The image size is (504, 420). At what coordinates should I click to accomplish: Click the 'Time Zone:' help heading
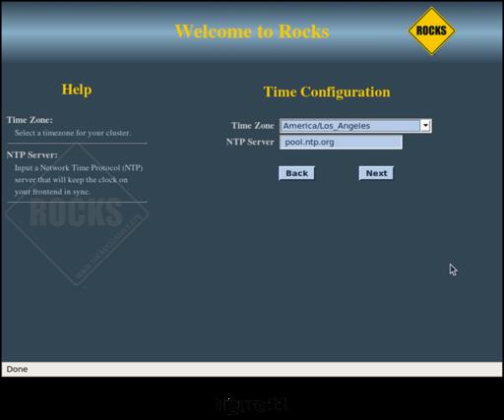[30, 120]
